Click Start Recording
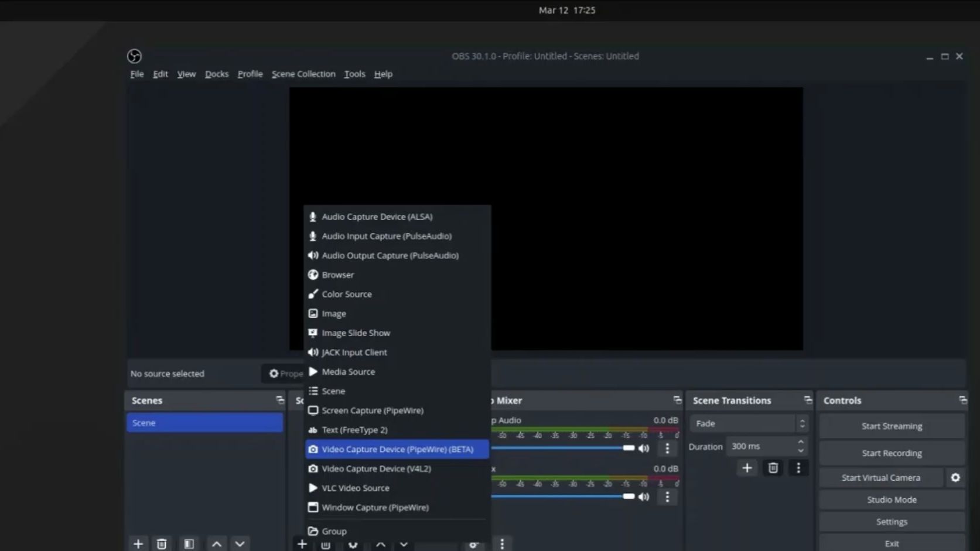Image resolution: width=980 pixels, height=551 pixels. 891,453
